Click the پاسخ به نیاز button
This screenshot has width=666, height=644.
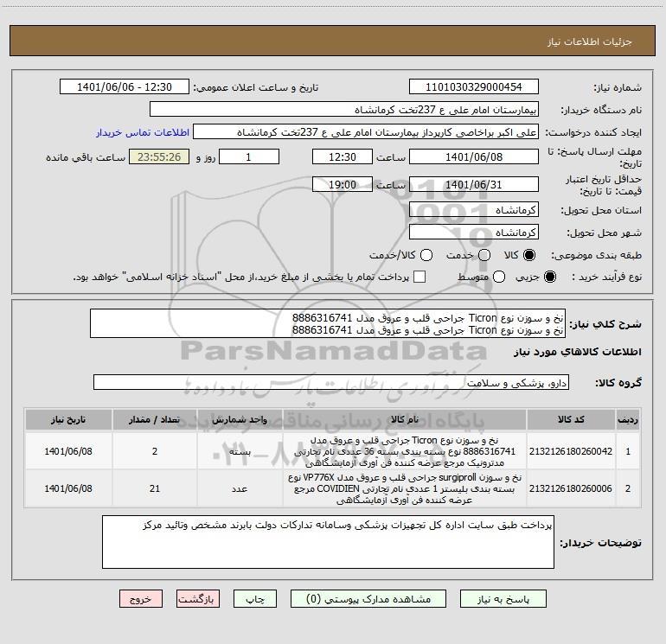click(x=503, y=599)
